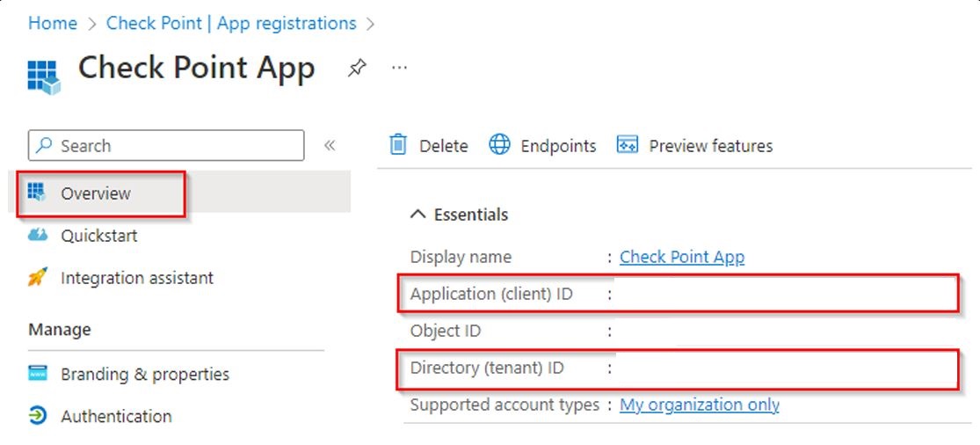The height and width of the screenshot is (445, 980).
Task: Click the Authentication icon in sidebar
Action: point(38,416)
